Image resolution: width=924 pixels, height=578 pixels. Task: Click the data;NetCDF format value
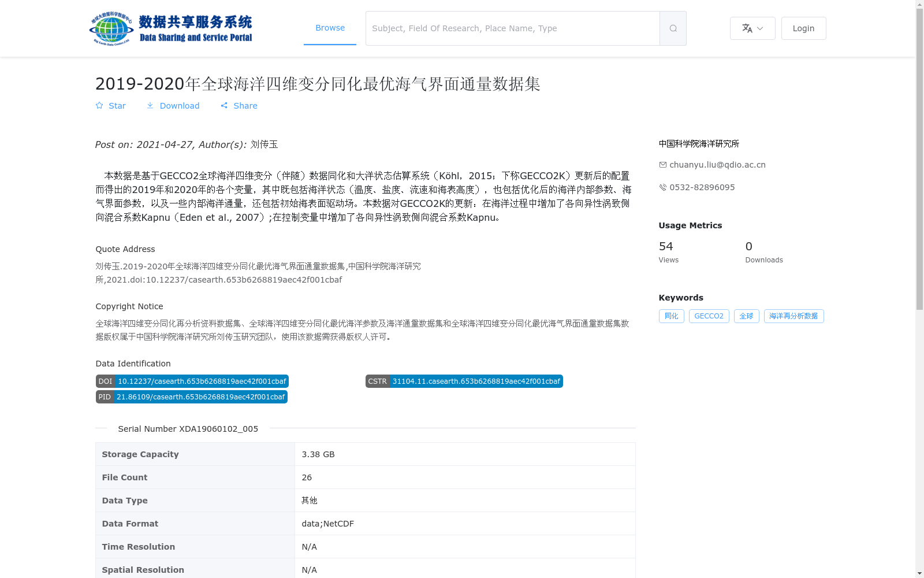click(x=328, y=524)
